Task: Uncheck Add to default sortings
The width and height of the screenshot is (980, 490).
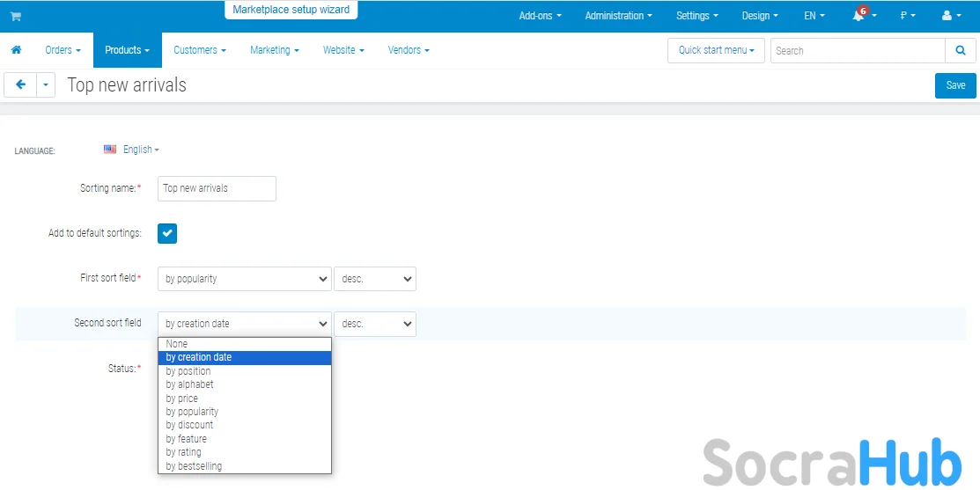Action: click(x=167, y=233)
